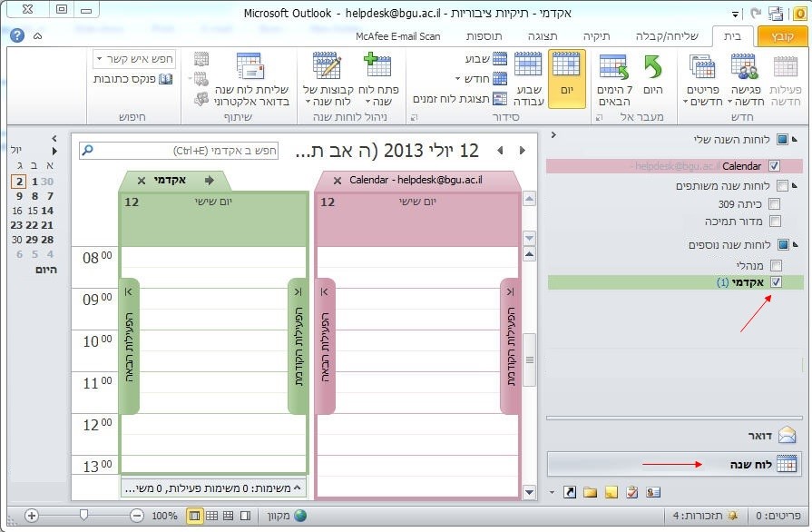
Task: Open Folder List icon in navigation bar
Action: (591, 492)
